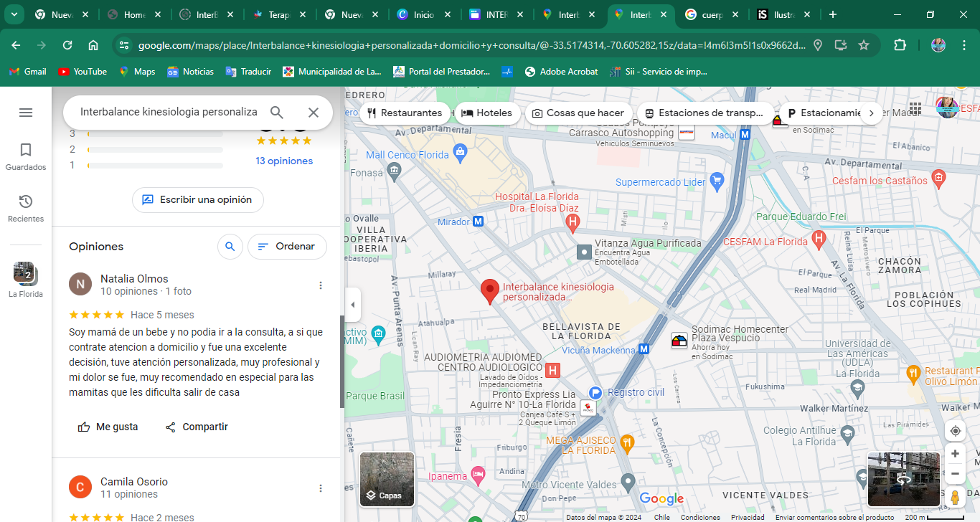Zoom in on the map with plus
Screen dimensions: 980x522
955,454
